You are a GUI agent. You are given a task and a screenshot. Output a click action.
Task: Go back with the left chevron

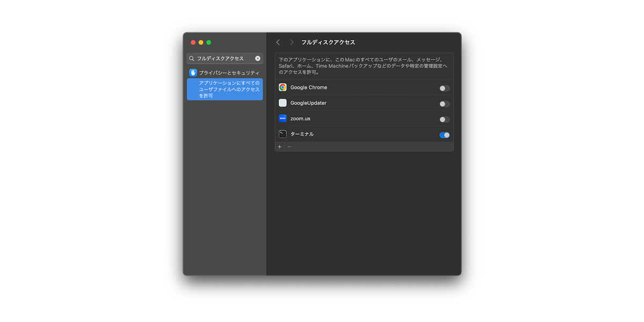tap(278, 42)
